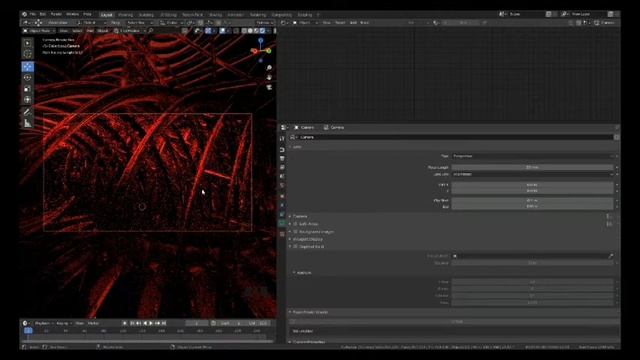Toggle the Depth of Field checkbox
This screenshot has width=640, height=360.
[x=296, y=247]
